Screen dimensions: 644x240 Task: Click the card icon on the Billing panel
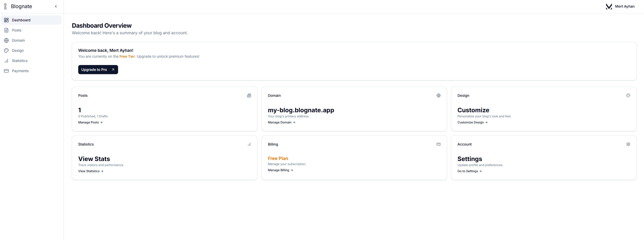click(x=439, y=144)
